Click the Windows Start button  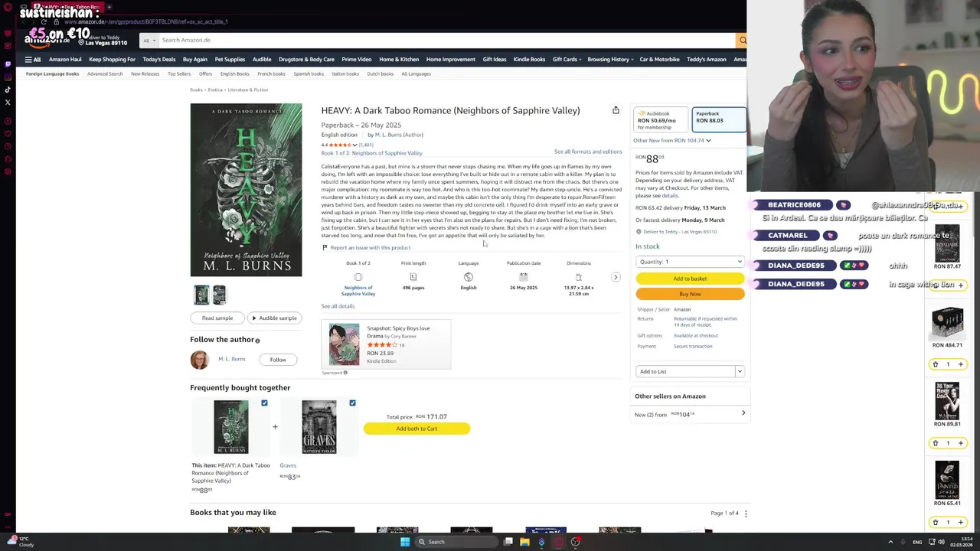405,542
